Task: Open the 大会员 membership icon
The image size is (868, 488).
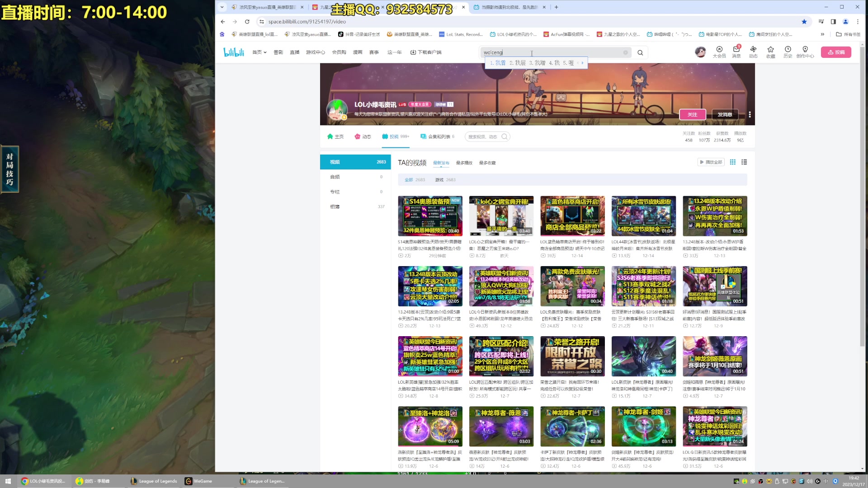Action: [x=719, y=52]
